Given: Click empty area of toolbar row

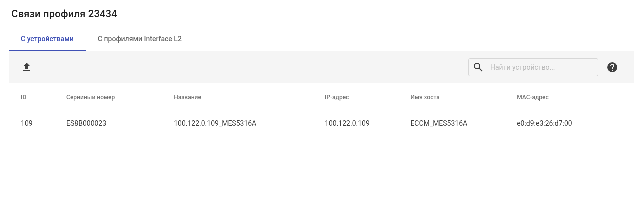Looking at the screenshot, I should pyautogui.click(x=250, y=67).
